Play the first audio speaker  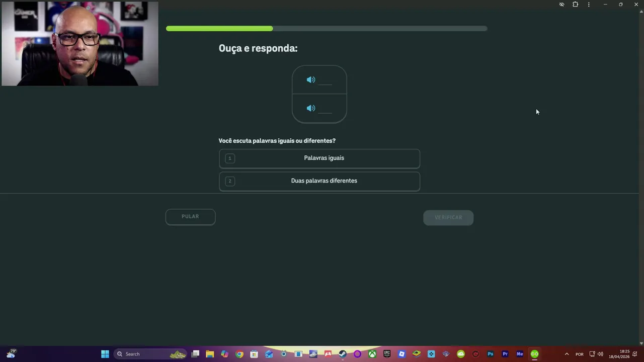tap(311, 79)
